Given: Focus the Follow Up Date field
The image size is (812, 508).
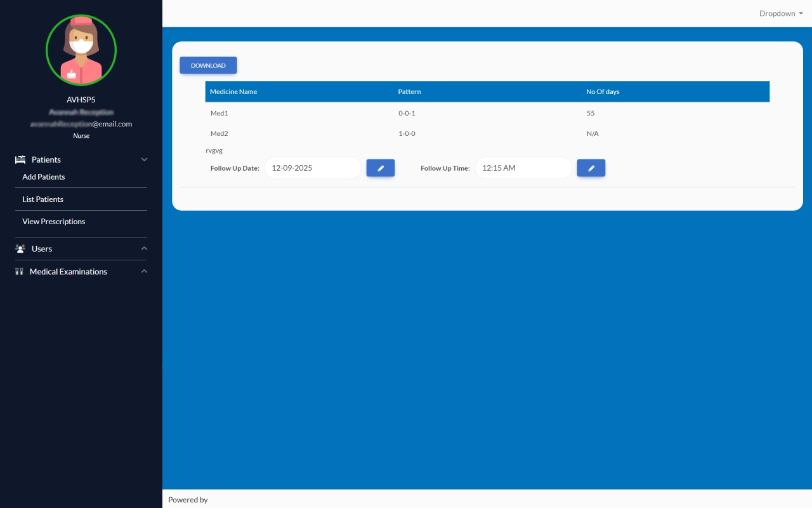Looking at the screenshot, I should tap(312, 168).
